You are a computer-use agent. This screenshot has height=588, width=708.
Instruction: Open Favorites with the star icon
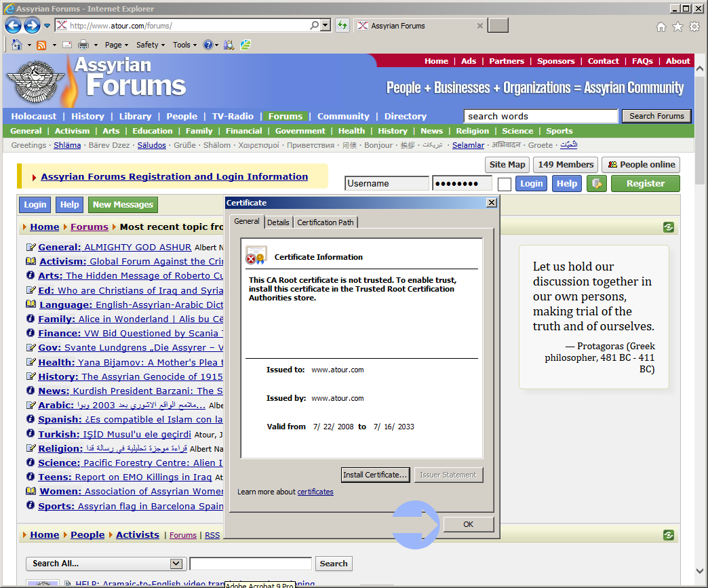coord(677,27)
